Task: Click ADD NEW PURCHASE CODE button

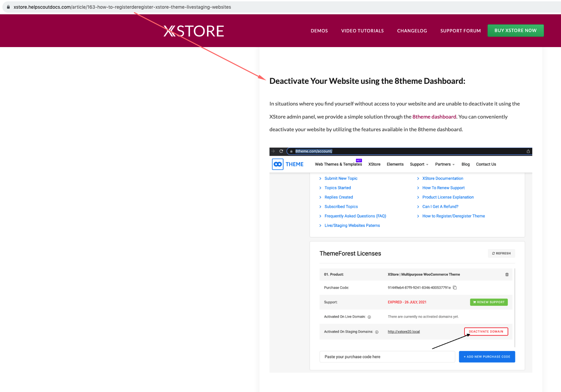Action: click(487, 357)
